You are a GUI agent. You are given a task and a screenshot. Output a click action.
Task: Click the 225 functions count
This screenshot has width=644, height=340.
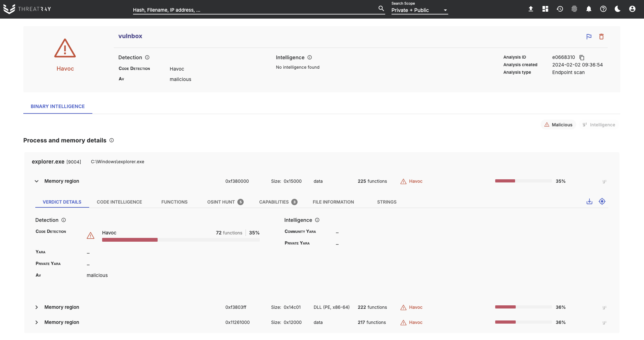[372, 181]
